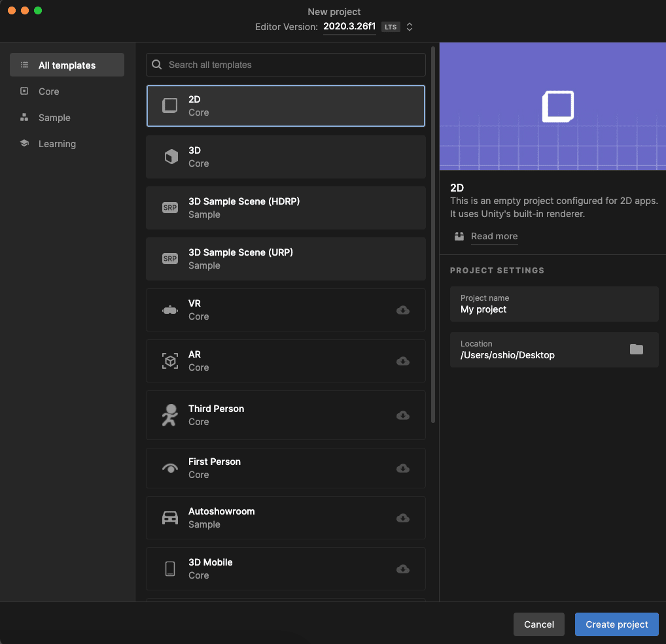The image size is (666, 644).
Task: Download First Person template cloud icon
Action: pyautogui.click(x=402, y=469)
